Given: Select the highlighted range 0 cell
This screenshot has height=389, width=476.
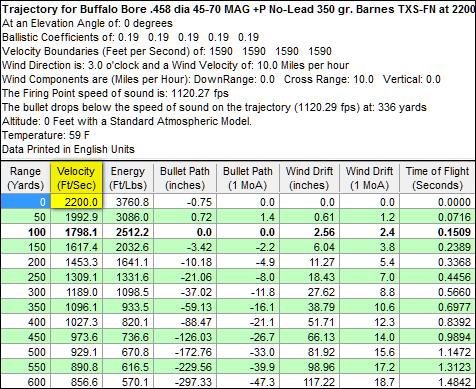Looking at the screenshot, I should pyautogui.click(x=26, y=202).
